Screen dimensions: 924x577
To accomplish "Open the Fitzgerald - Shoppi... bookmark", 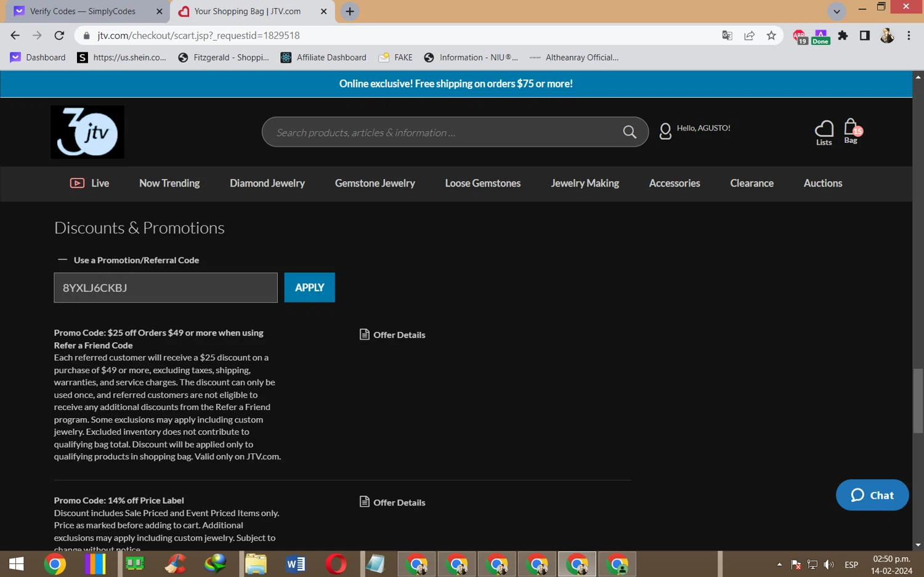I will (224, 57).
